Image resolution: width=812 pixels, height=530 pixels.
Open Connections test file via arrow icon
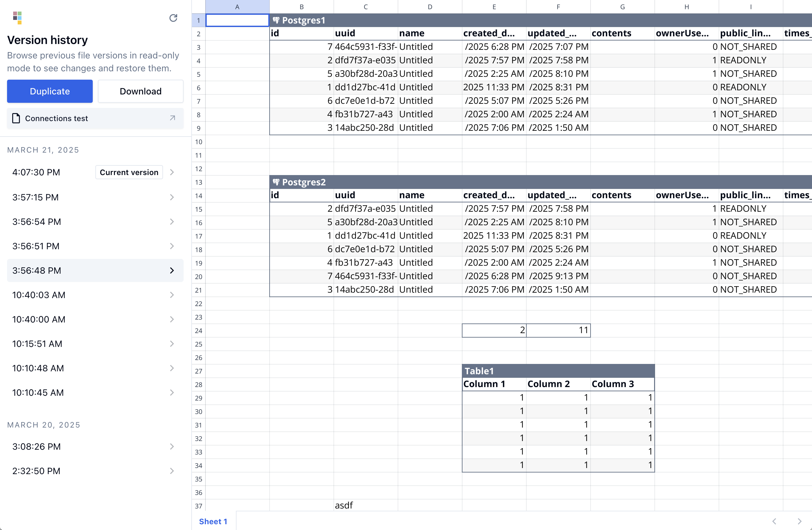coord(172,118)
